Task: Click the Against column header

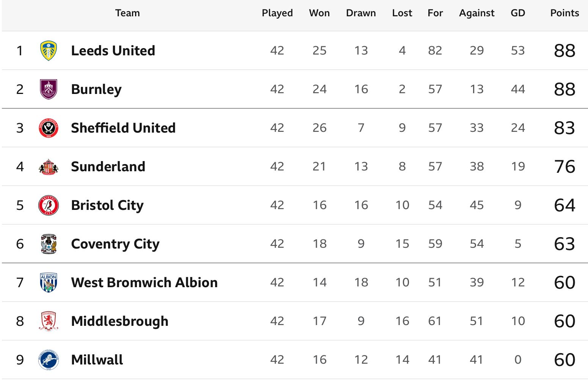Action: [x=477, y=13]
